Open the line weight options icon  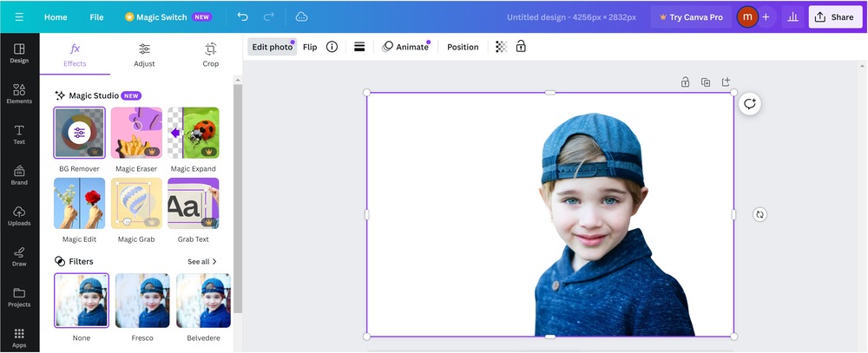pos(359,47)
